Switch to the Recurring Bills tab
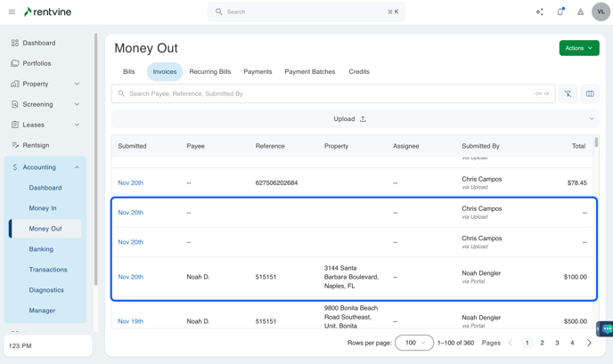 [210, 71]
